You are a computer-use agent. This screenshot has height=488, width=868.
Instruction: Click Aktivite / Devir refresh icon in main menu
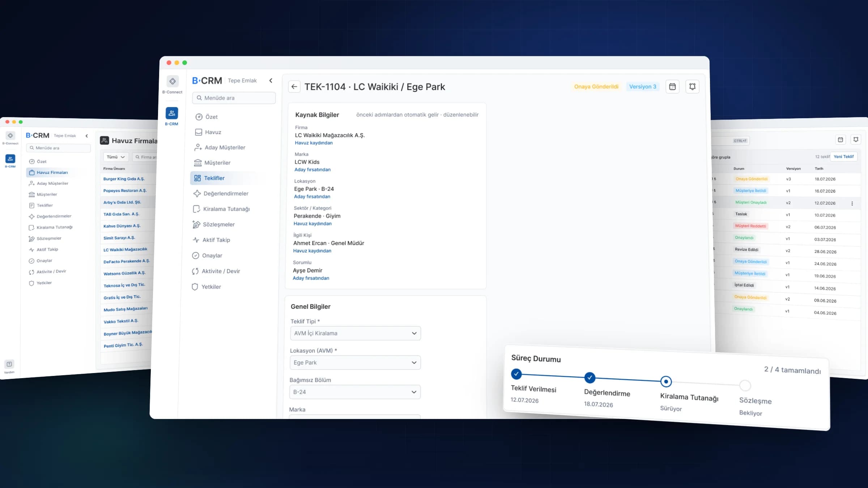tap(195, 271)
